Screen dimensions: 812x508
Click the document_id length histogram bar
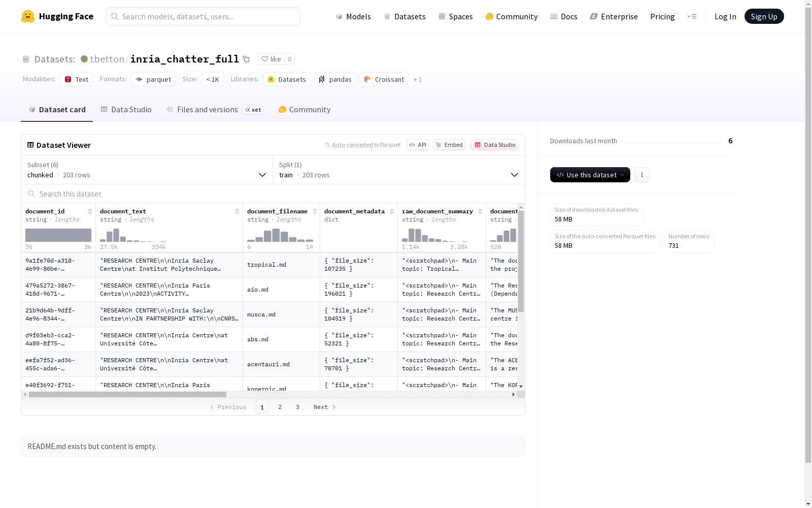[x=58, y=235]
